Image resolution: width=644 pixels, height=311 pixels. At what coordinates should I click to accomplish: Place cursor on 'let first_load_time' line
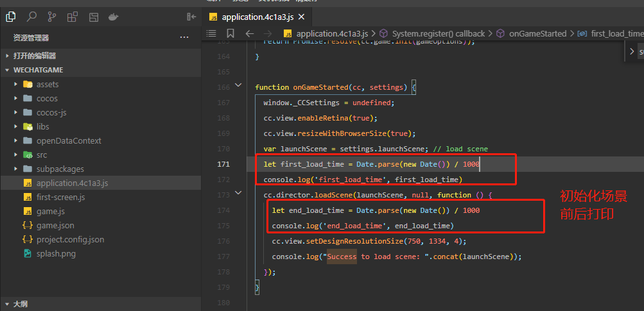tap(371, 164)
